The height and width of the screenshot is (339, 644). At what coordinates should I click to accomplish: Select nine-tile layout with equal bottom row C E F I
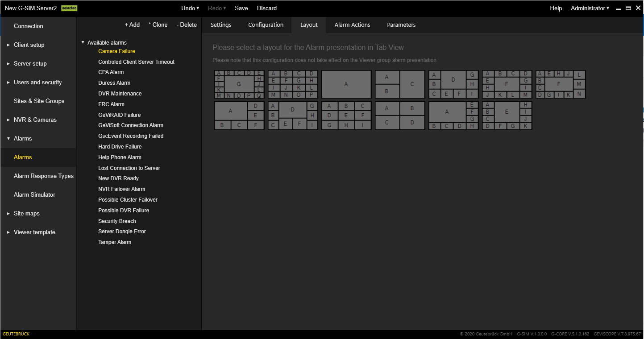(453, 84)
